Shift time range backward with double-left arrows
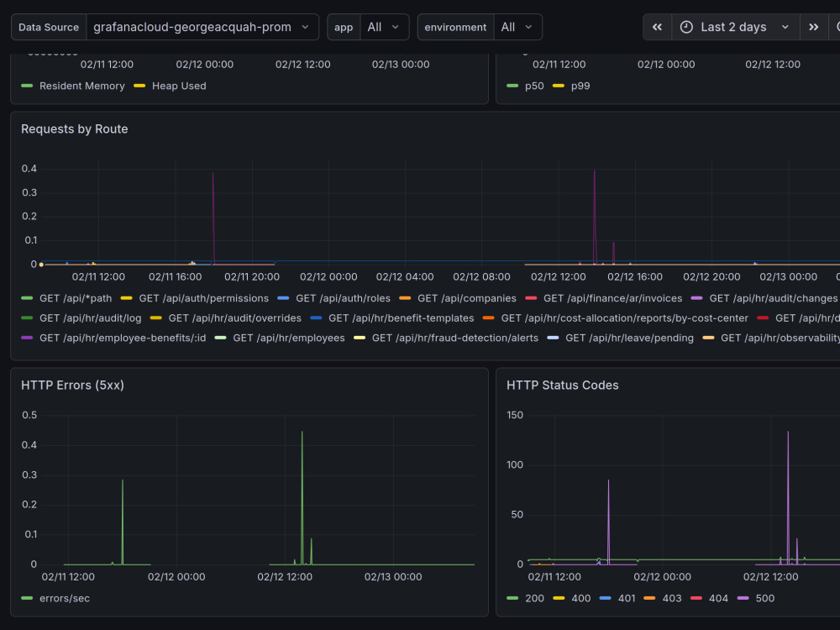 pyautogui.click(x=657, y=27)
